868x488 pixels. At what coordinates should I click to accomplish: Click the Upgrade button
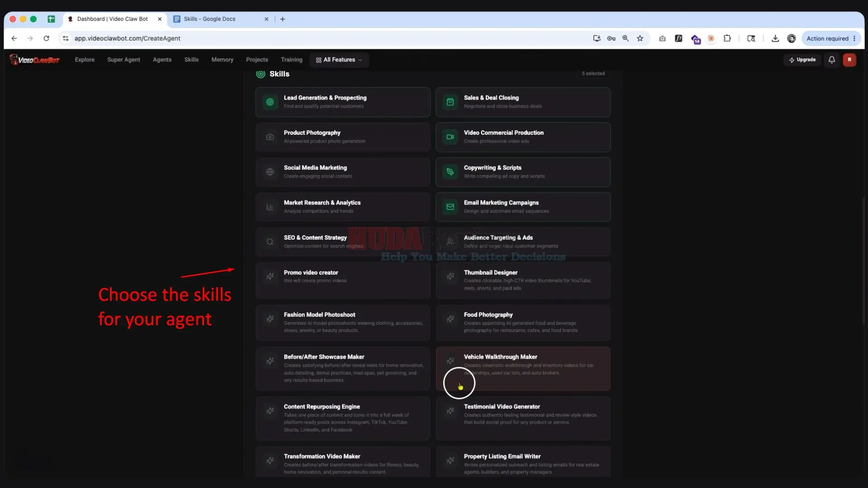802,60
